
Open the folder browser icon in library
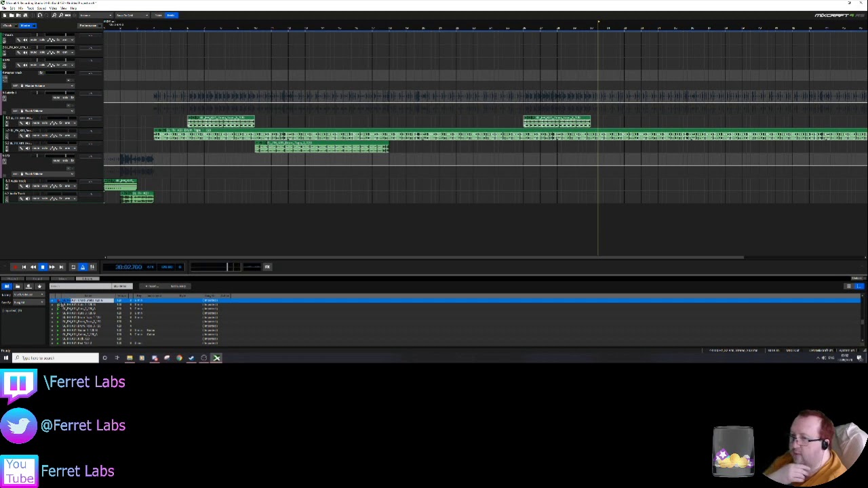point(18,287)
